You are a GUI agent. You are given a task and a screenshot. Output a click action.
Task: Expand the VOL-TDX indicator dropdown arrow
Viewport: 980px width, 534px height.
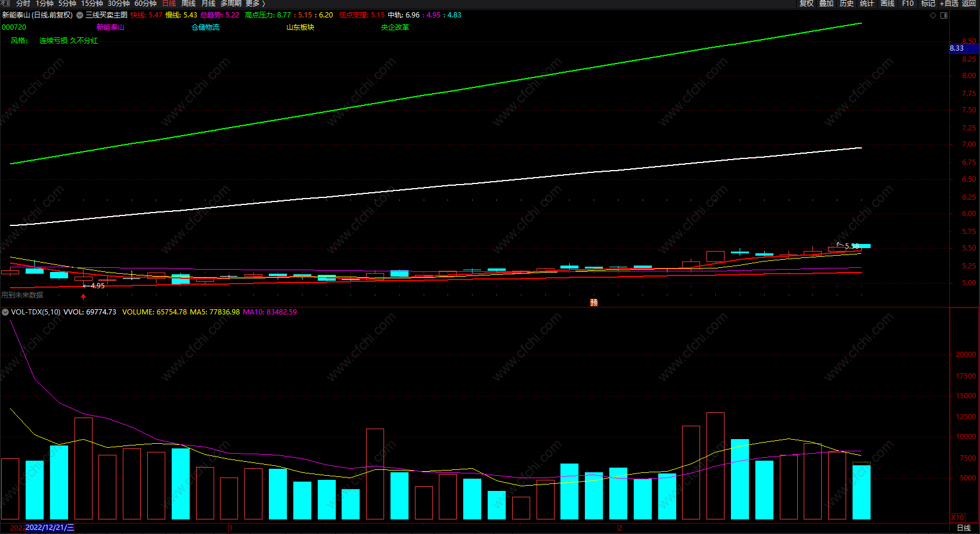pyautogui.click(x=5, y=312)
